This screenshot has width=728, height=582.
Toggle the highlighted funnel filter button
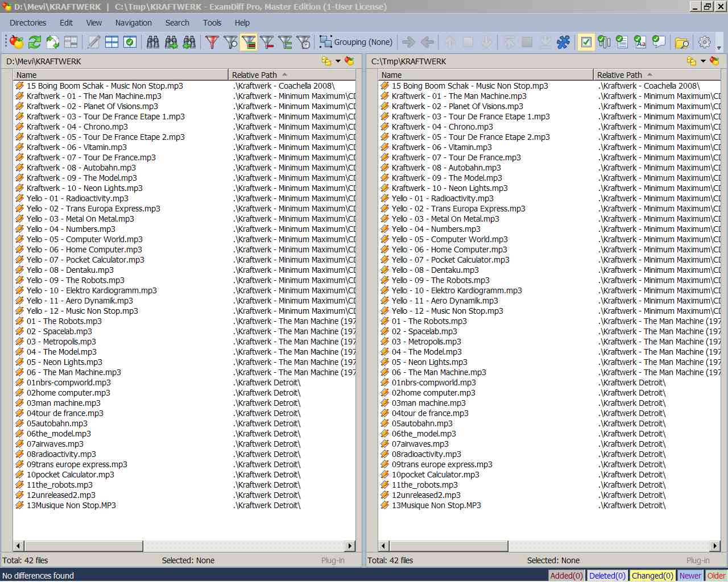click(x=249, y=42)
